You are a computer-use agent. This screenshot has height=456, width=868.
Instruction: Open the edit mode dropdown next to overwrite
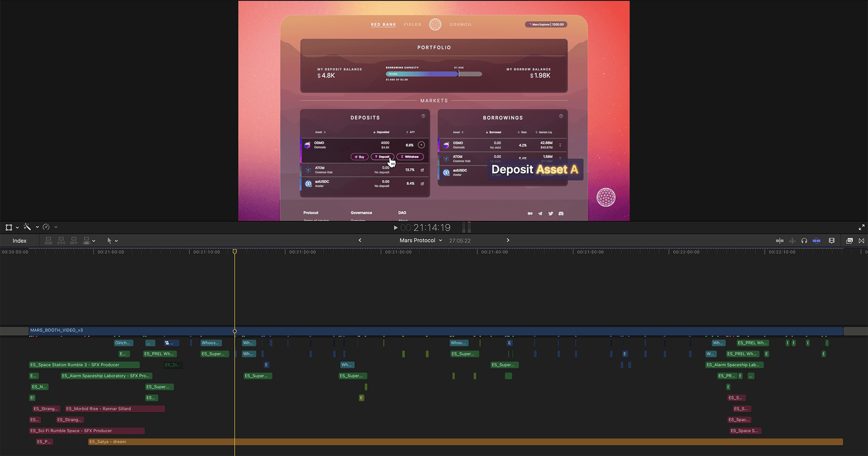pos(94,241)
